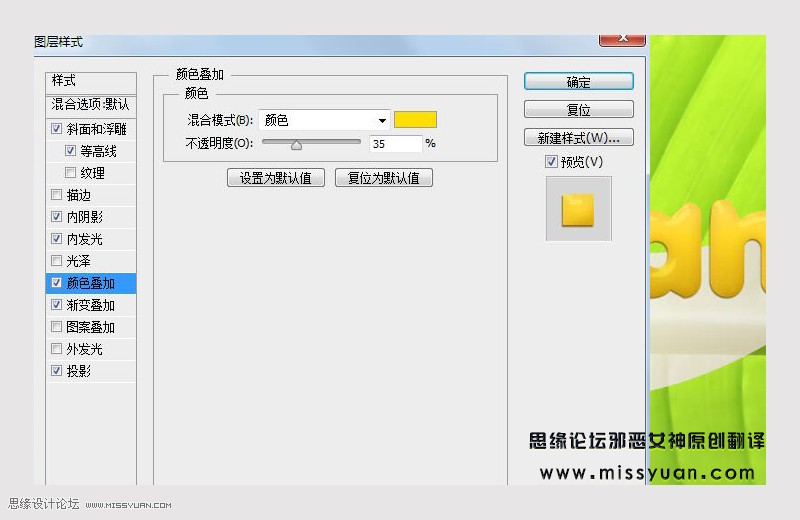Click the 不透明度 slider handle
Viewport: 800px width, 520px height.
pos(296,145)
